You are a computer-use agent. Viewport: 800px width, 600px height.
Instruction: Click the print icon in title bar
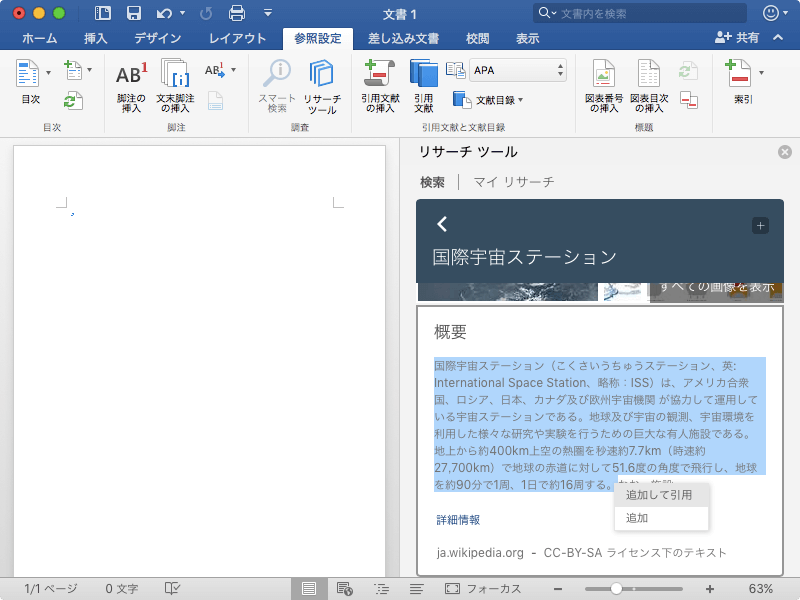pyautogui.click(x=237, y=13)
